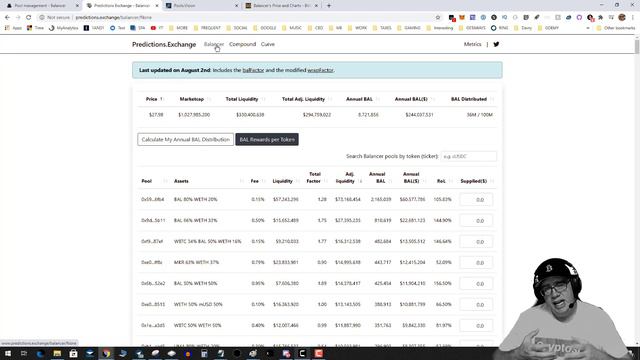Click Supplied($) field for MKR 63% WETH 37%

click(476, 262)
